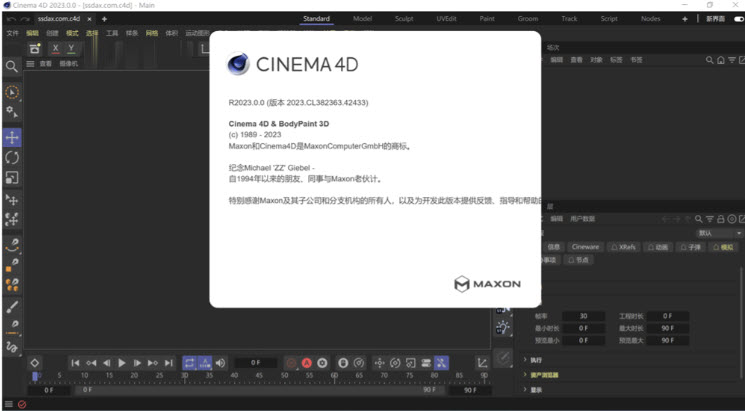Toggle the Y axis lock
This screenshot has height=411, width=745.
tap(71, 48)
